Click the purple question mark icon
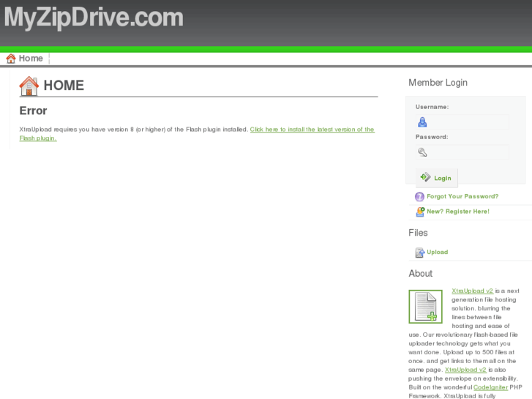Image resolution: width=532 pixels, height=399 pixels. (420, 197)
